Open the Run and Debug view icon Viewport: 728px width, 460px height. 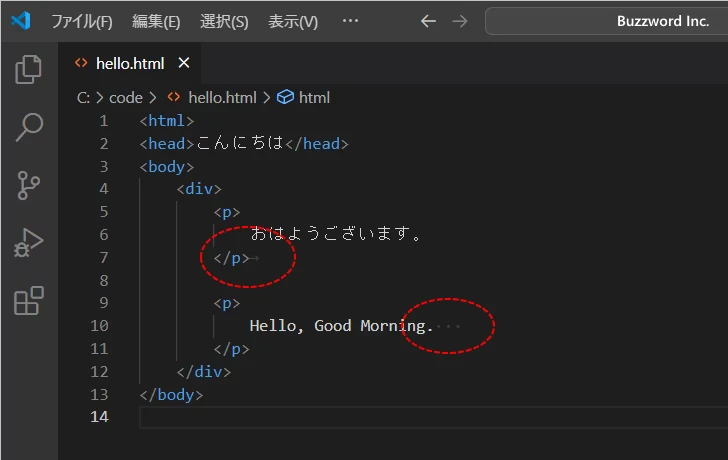click(x=28, y=243)
